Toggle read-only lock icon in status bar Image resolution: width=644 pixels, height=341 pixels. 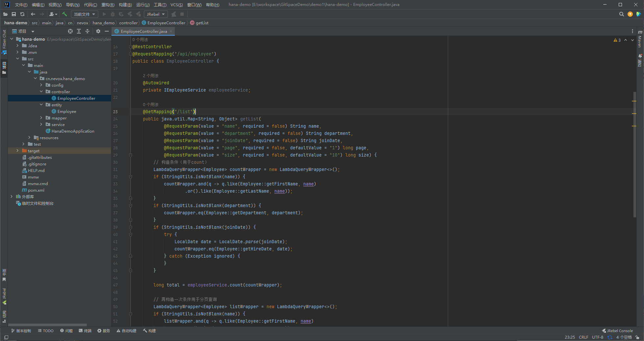click(x=637, y=337)
